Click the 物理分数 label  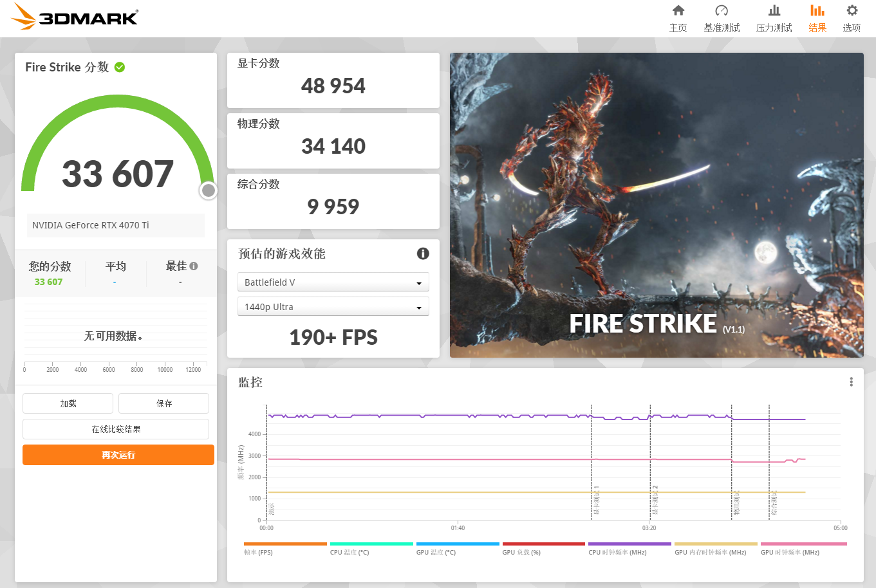(x=259, y=124)
